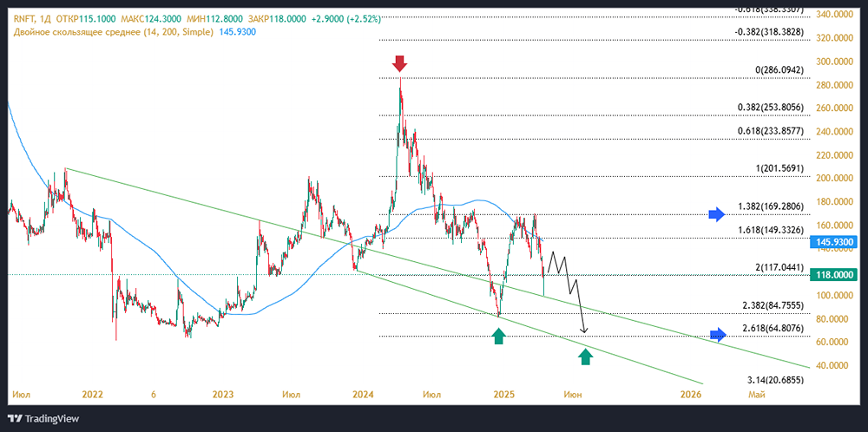This screenshot has width=868, height=432.
Task: Click the ОТКР115.1000 open value
Action: (85, 19)
